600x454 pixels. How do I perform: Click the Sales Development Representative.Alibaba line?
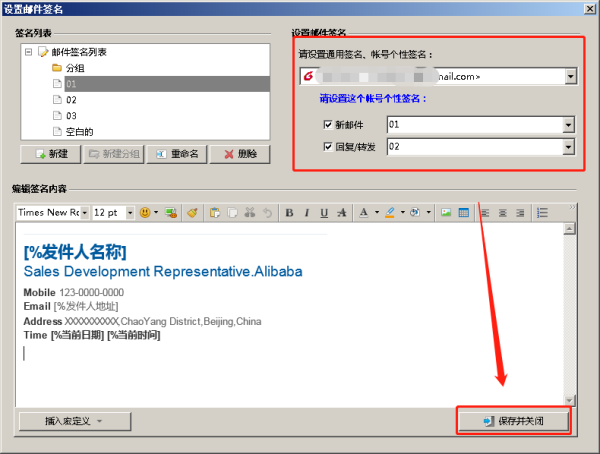tap(163, 271)
